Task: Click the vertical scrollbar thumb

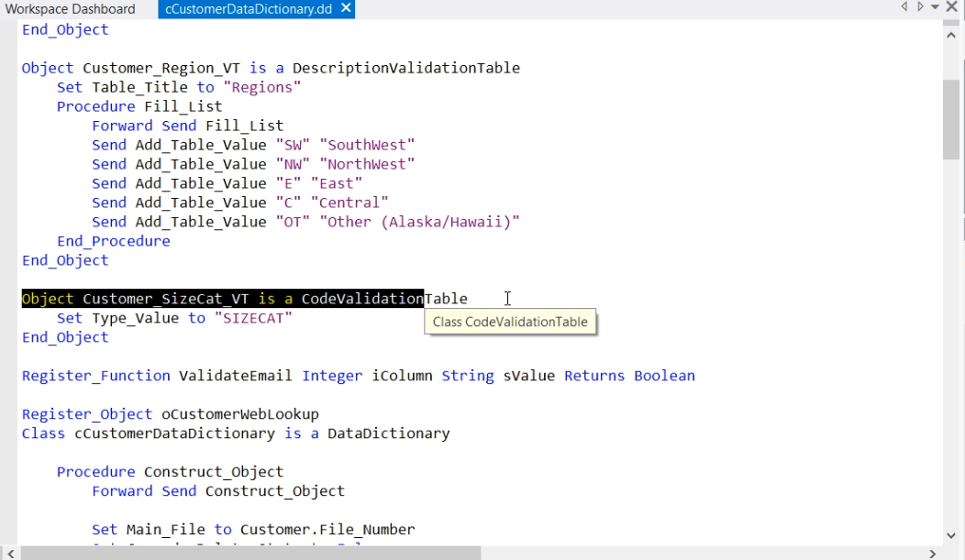Action: (952, 119)
